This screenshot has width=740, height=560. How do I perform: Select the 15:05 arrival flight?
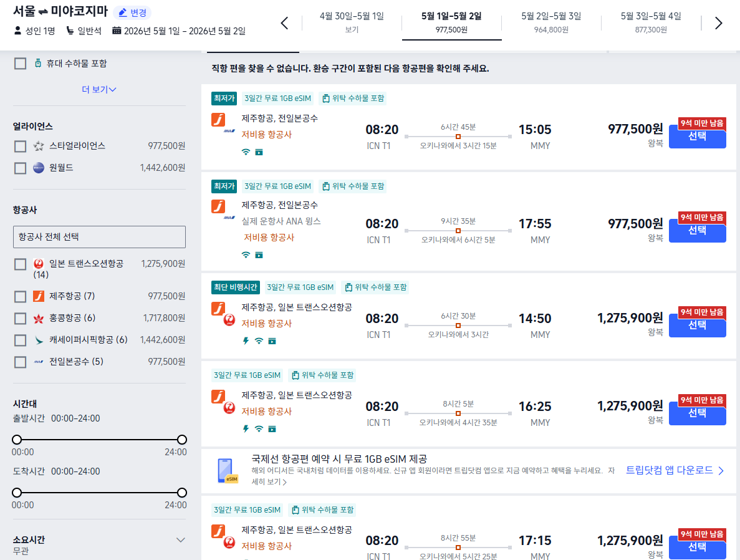tap(697, 137)
